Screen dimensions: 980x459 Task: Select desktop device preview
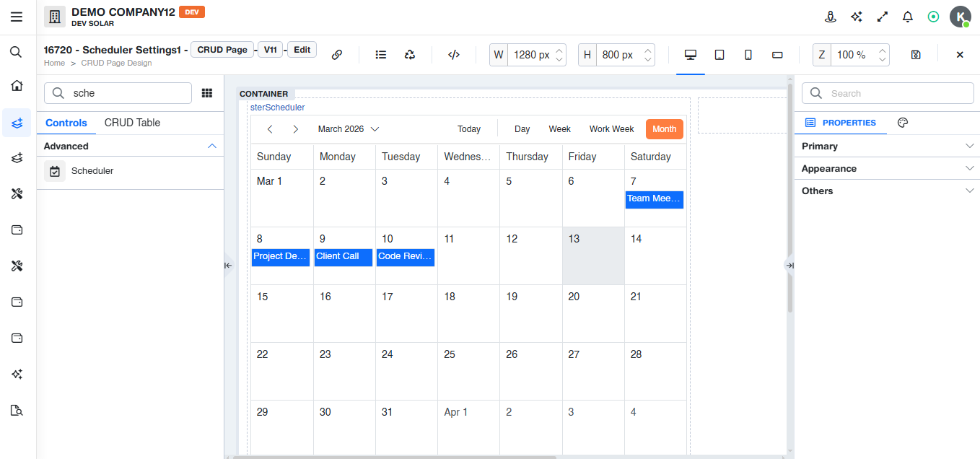coord(691,55)
